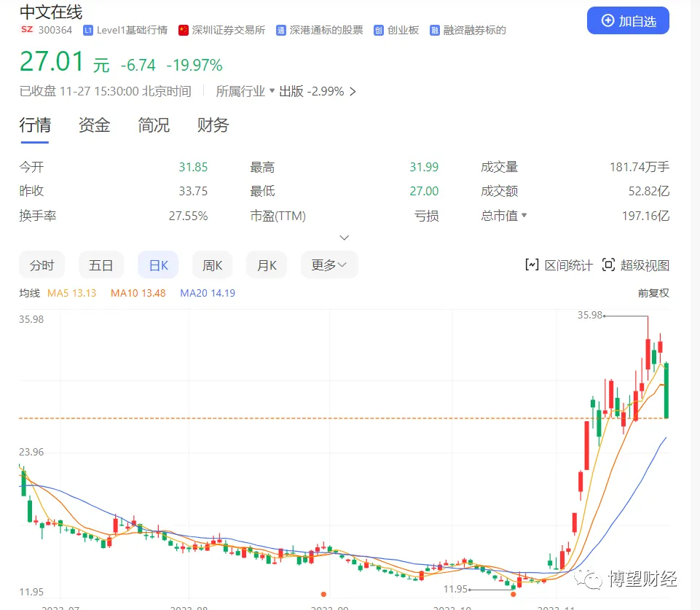700x610 pixels.
Task: Click the latest green candlestick on chart
Action: pos(666,391)
